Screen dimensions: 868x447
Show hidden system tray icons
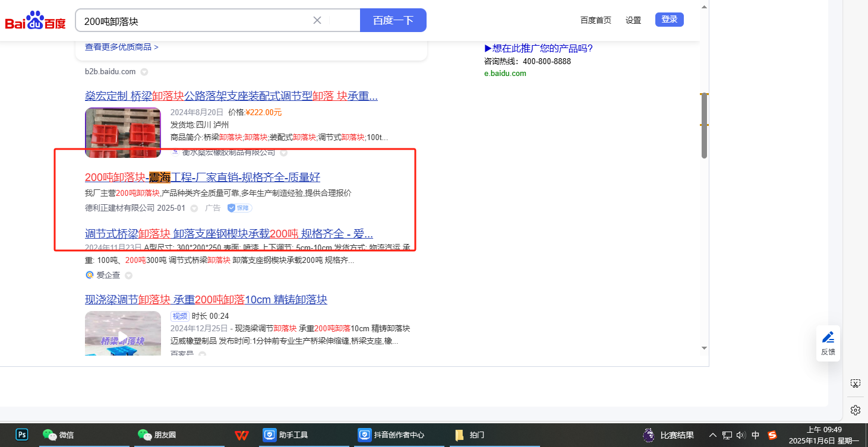pos(713,435)
